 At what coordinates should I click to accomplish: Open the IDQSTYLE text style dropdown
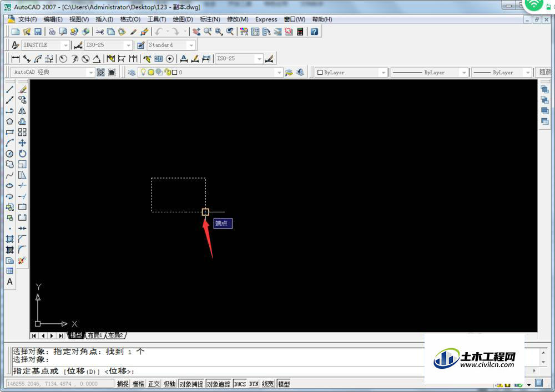pyautogui.click(x=65, y=45)
